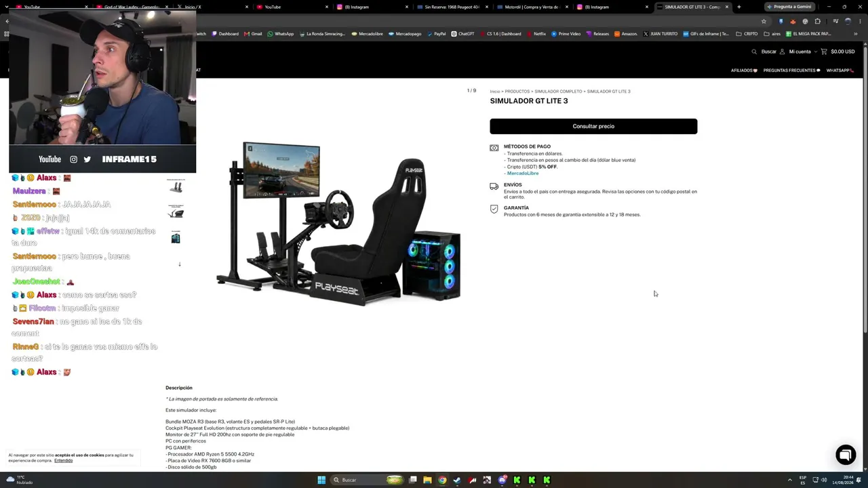
Task: Open the Amazon bookmark
Action: [x=626, y=34]
